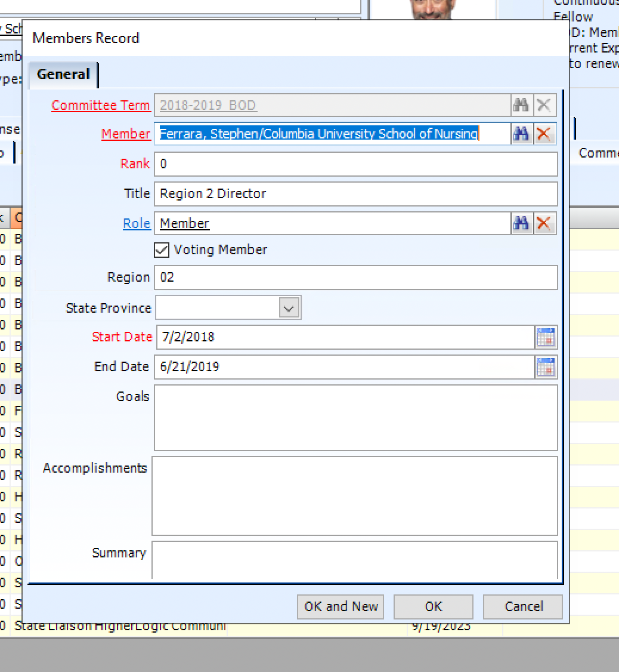Open the Member lookup binoculars icon
This screenshot has height=672, width=619.
click(x=521, y=134)
